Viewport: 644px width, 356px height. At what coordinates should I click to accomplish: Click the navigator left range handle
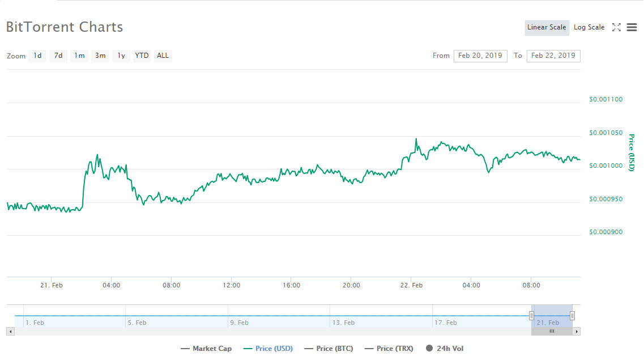pyautogui.click(x=531, y=316)
